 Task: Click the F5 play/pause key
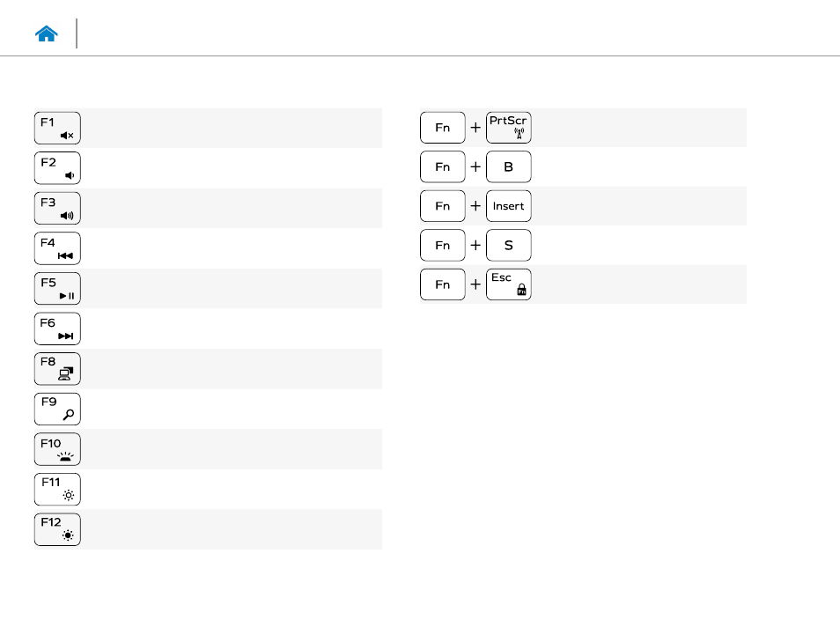[57, 289]
